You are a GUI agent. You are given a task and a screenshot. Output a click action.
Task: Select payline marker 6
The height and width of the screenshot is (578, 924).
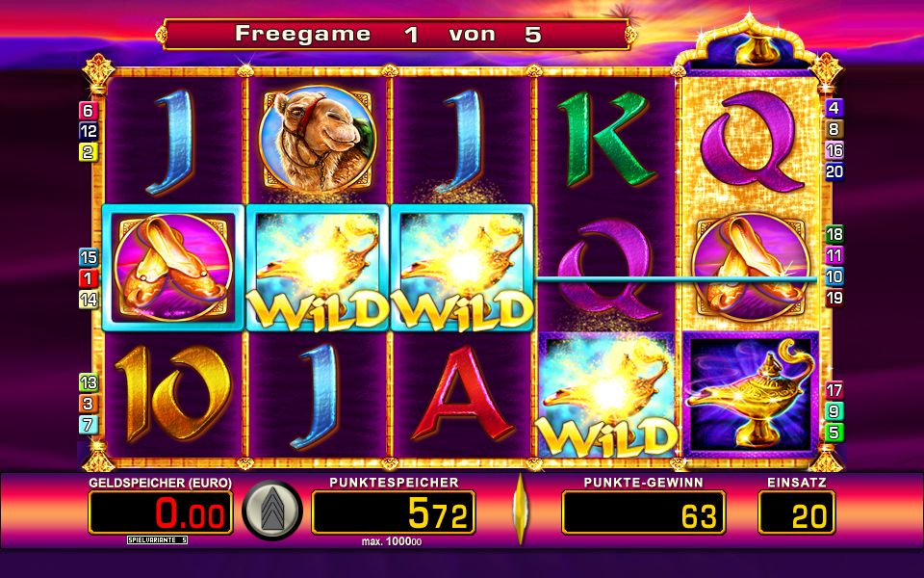tap(88, 110)
